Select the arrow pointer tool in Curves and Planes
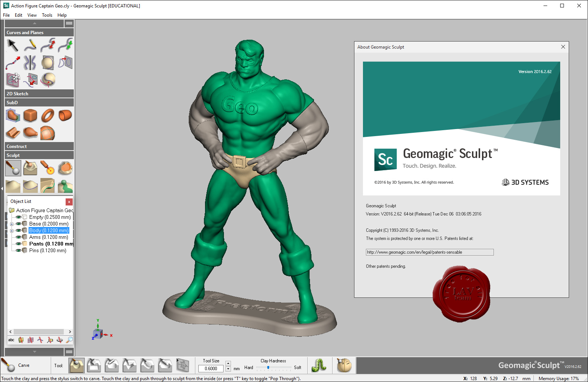Viewport: 588px width, 382px height. (13, 45)
